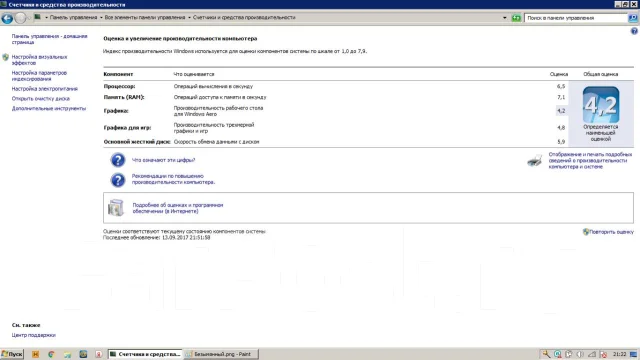Launch Chrome from the quick launch bar
Screen dimensions: 640x360
pos(51,354)
